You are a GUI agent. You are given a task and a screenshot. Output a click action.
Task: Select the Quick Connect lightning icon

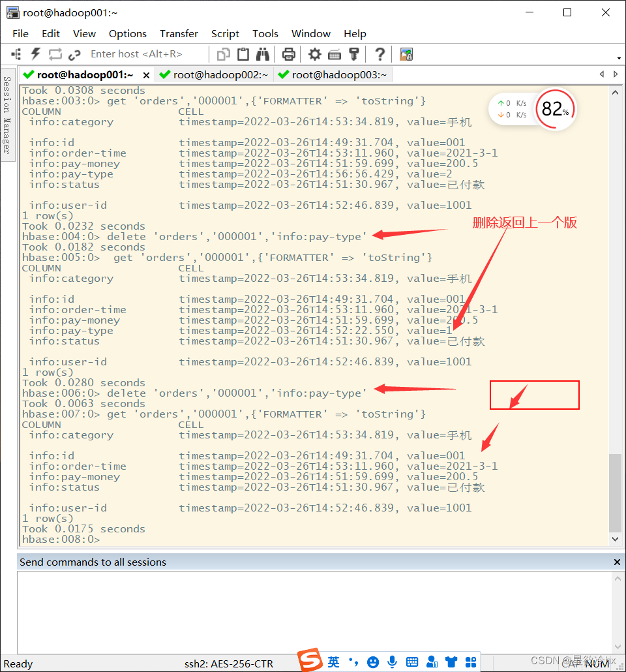tap(35, 54)
